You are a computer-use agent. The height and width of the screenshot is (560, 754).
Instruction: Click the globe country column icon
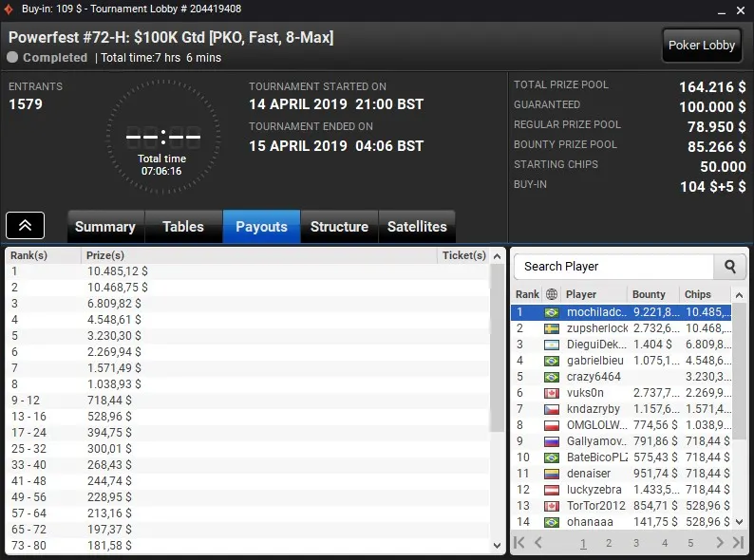coord(552,294)
